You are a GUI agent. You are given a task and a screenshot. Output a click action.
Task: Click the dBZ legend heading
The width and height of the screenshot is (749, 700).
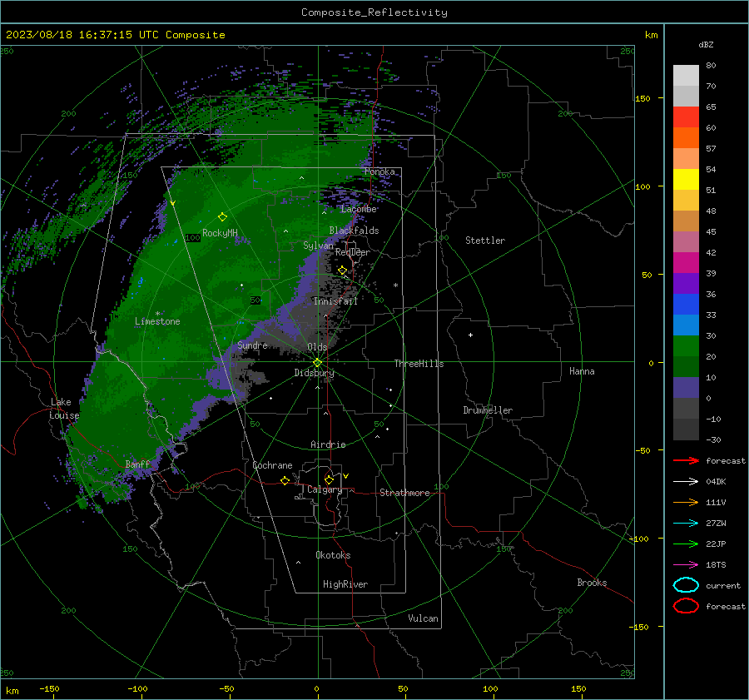706,45
